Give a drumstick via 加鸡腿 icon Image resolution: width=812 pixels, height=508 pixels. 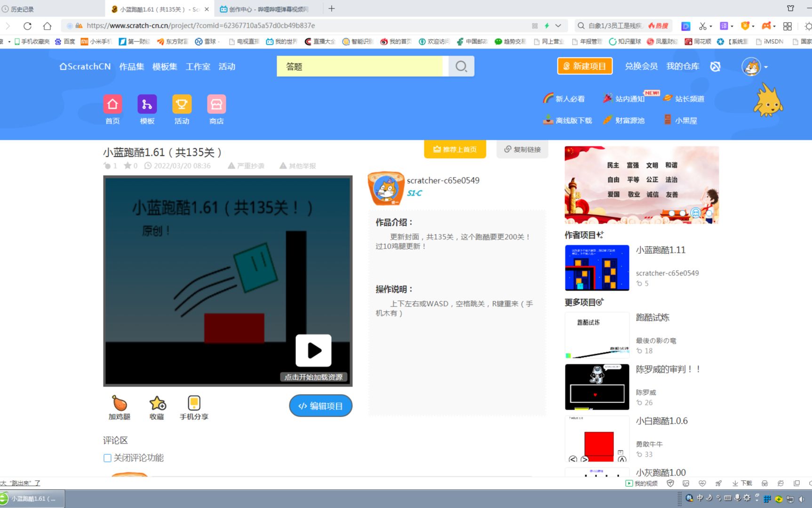coord(119,404)
